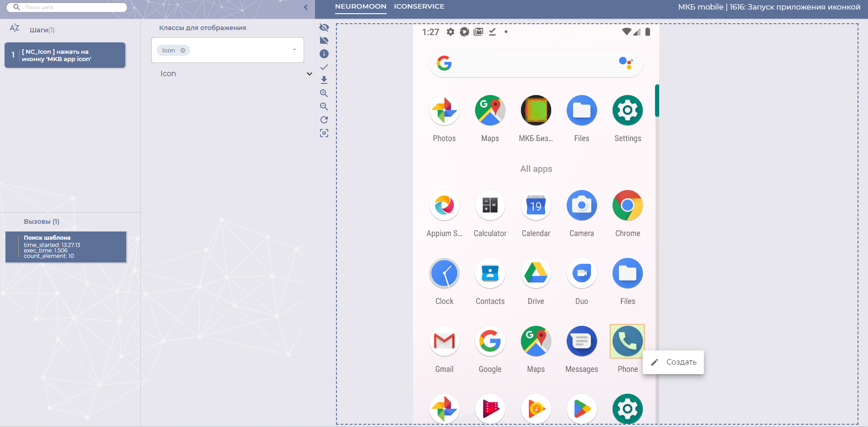Screen dimensions: 868x427
Task: Click the Создать context menu item
Action: [673, 362]
